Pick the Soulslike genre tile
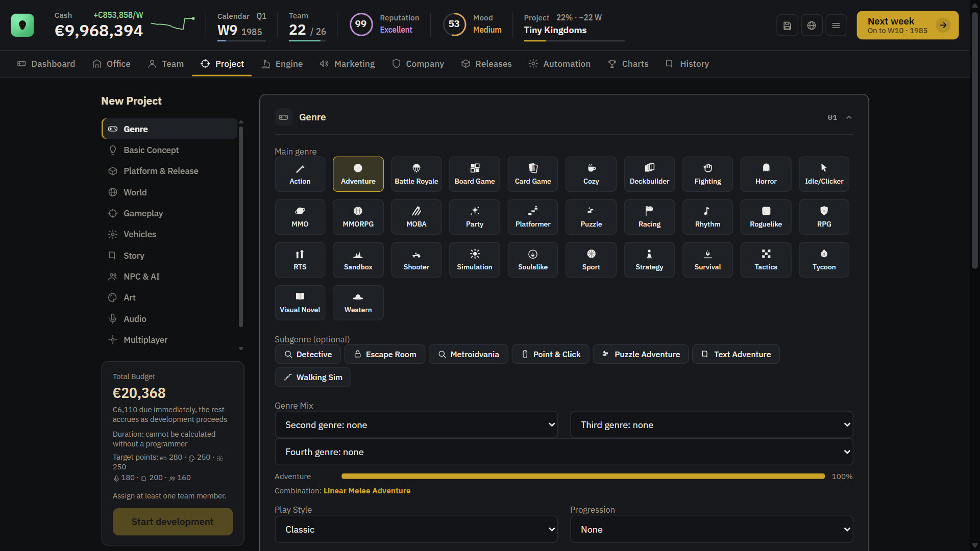Screen dimensions: 980x551 pyautogui.click(x=533, y=260)
